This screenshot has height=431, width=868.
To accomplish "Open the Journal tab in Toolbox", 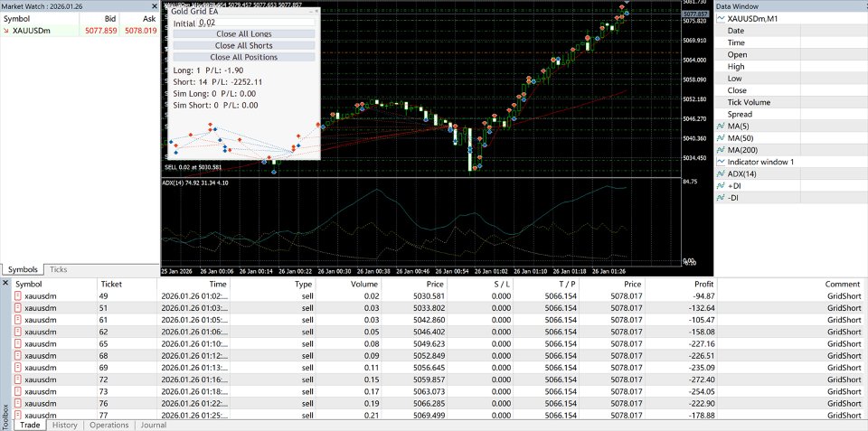I will click(154, 425).
